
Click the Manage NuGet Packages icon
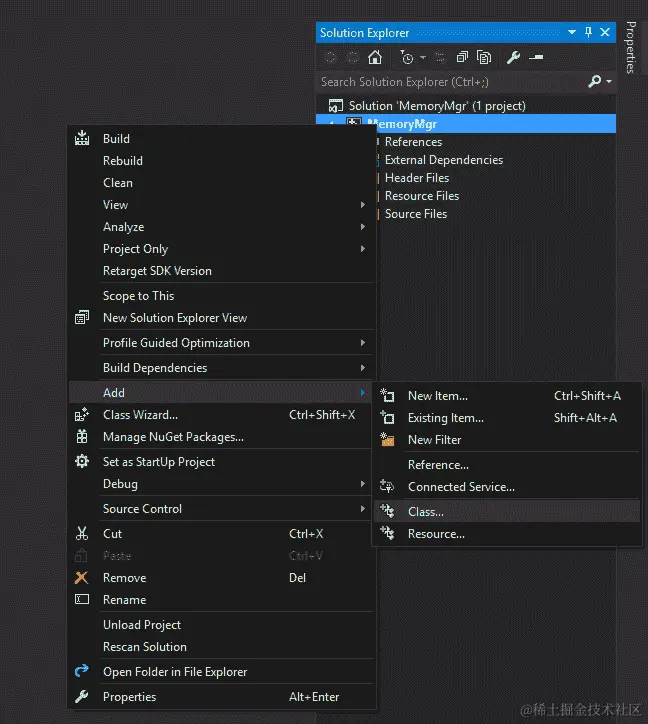pos(82,436)
